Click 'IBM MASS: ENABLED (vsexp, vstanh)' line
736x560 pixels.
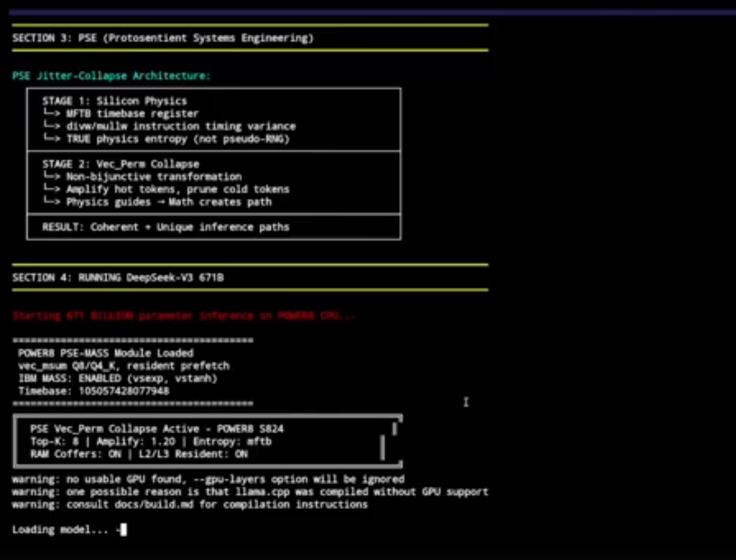click(x=118, y=378)
